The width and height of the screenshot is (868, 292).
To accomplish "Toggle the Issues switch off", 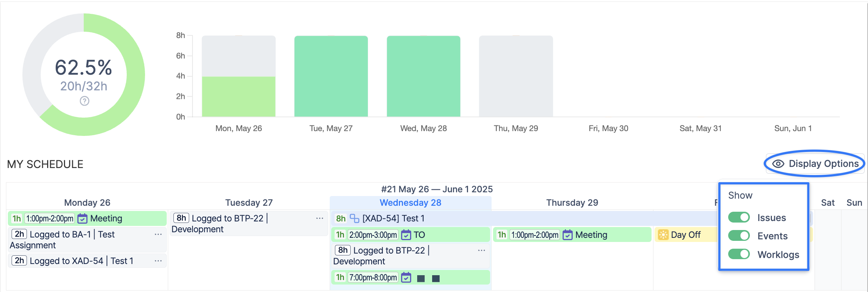I will click(739, 217).
